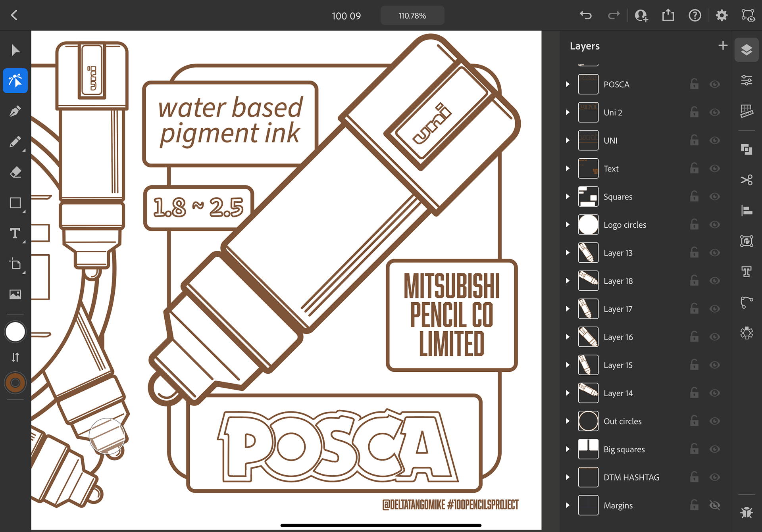The width and height of the screenshot is (762, 532).
Task: Expand the POSCA layer
Action: click(x=568, y=84)
